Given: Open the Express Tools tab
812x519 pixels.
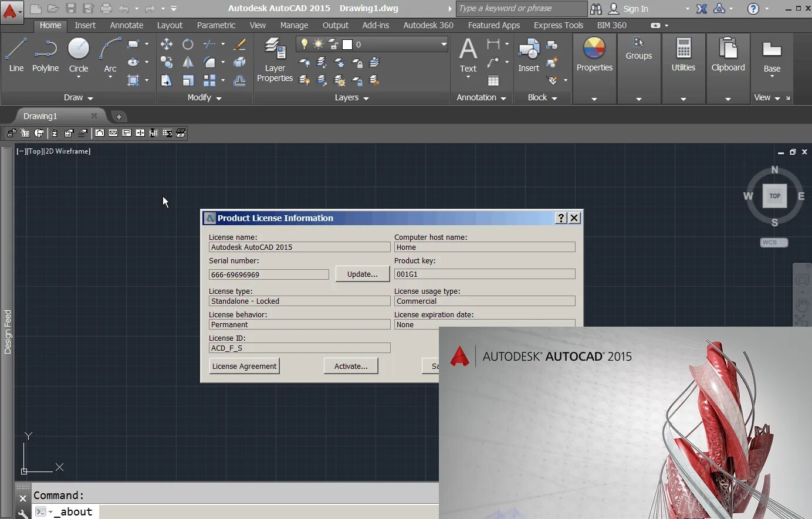Looking at the screenshot, I should tap(559, 25).
